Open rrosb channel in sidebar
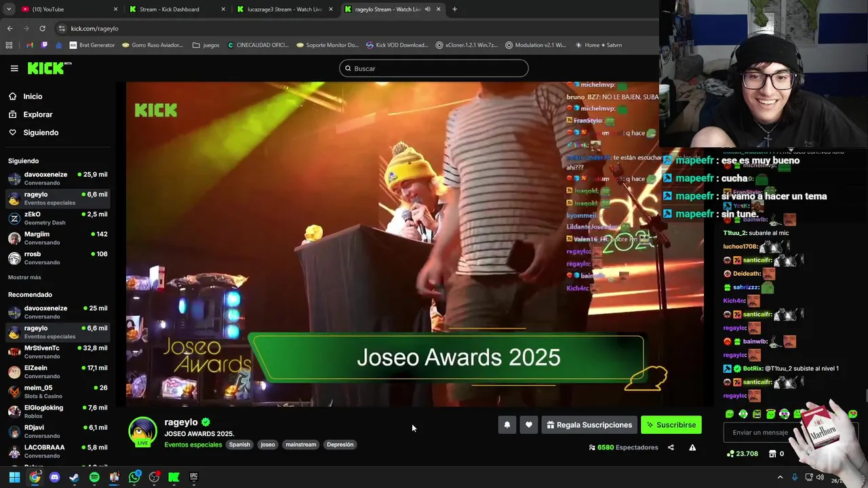868x488 pixels. pos(57,258)
